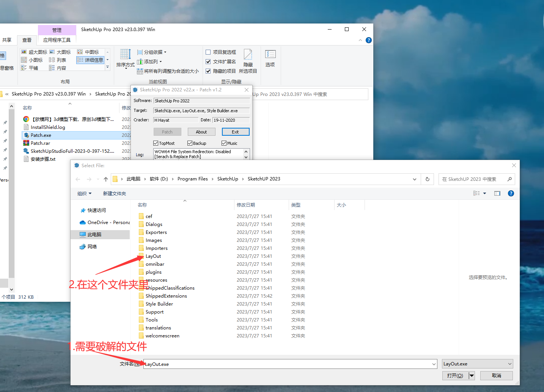
Task: Open the LayOut.exe file type combo box
Action: coord(478,364)
